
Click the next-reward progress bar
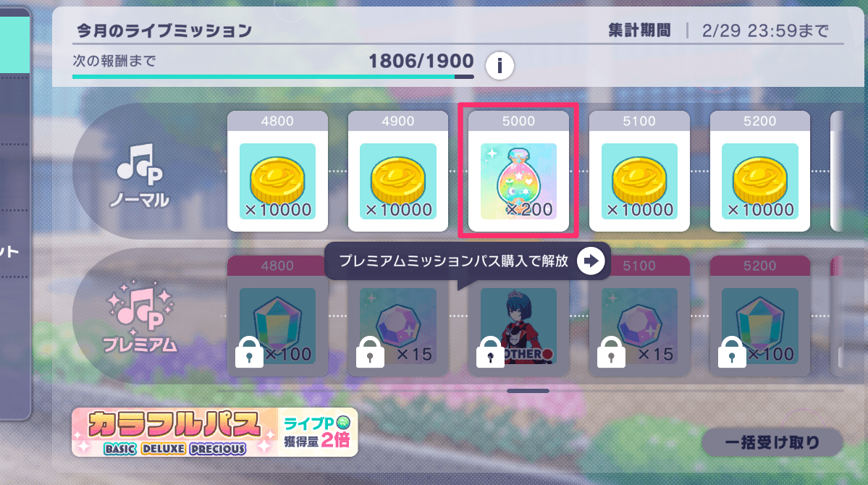pos(273,77)
